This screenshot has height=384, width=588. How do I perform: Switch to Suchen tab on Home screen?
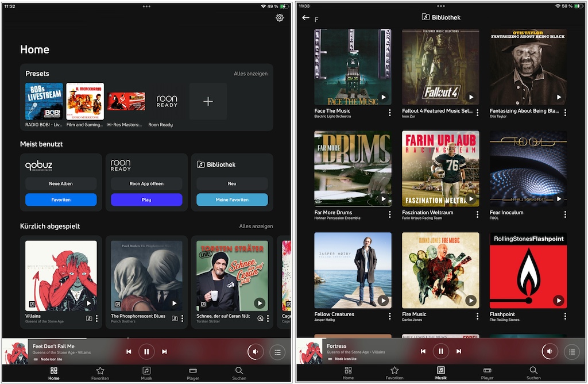[x=239, y=374]
